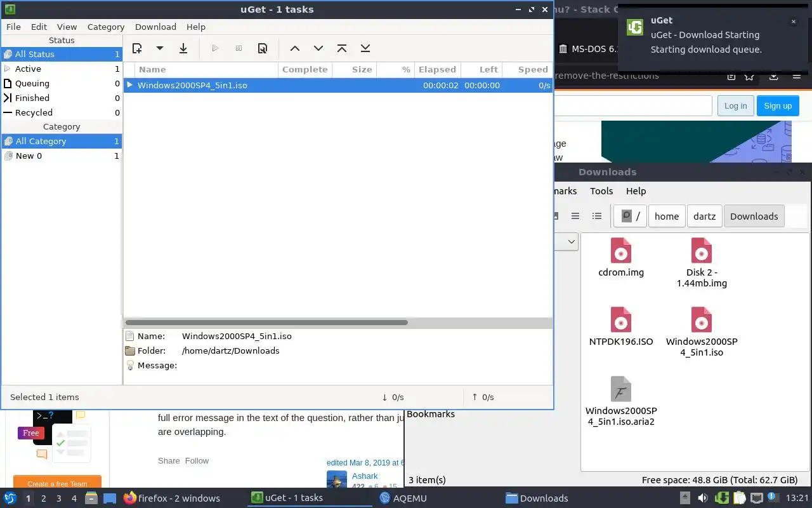Viewport: 812px width, 508px height.
Task: Sort tasks by the Speed column header
Action: click(x=527, y=69)
